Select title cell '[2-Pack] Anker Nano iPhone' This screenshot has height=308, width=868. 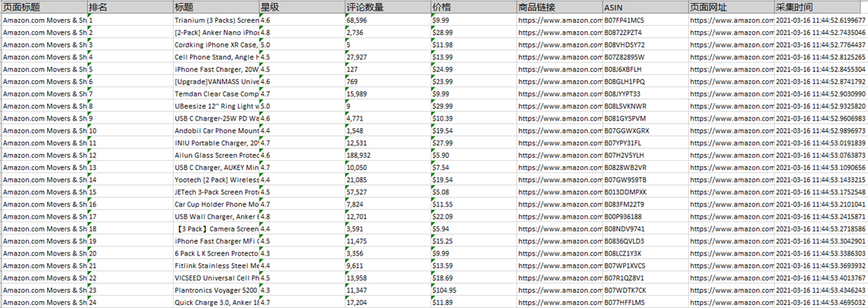pos(216,32)
